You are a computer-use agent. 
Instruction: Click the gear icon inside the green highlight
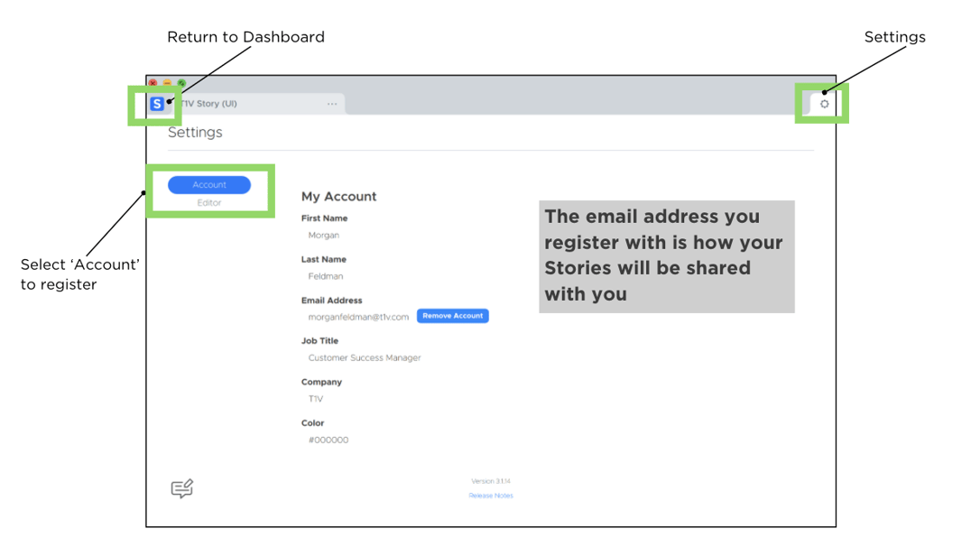coord(823,103)
